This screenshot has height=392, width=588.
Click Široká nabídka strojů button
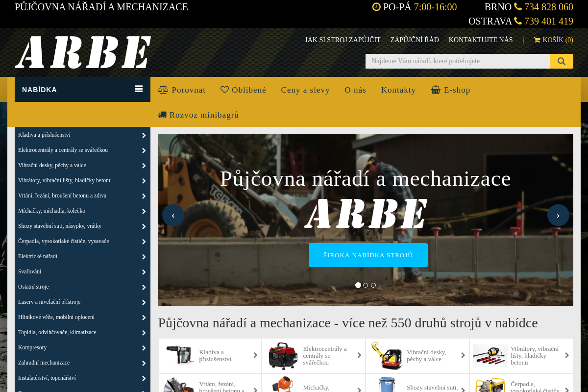[368, 255]
